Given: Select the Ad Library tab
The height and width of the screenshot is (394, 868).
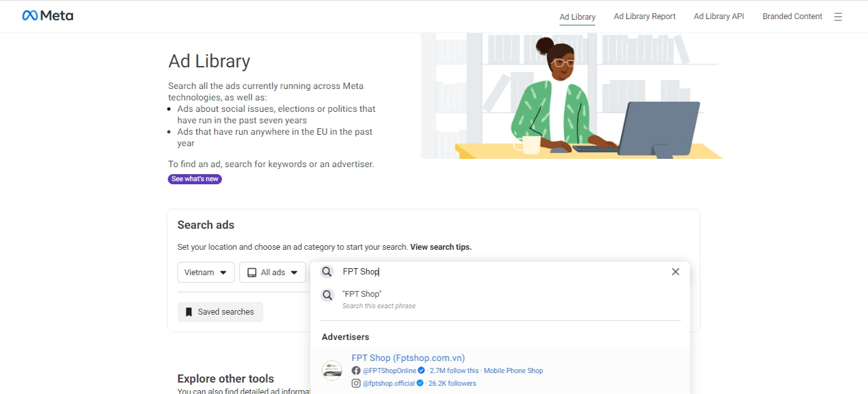Looking at the screenshot, I should click(x=578, y=17).
